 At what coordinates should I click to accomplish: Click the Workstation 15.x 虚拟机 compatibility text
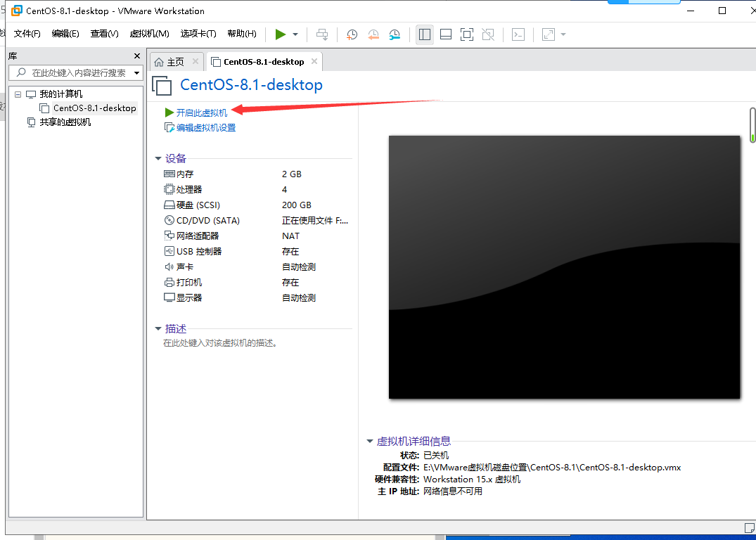click(472, 480)
